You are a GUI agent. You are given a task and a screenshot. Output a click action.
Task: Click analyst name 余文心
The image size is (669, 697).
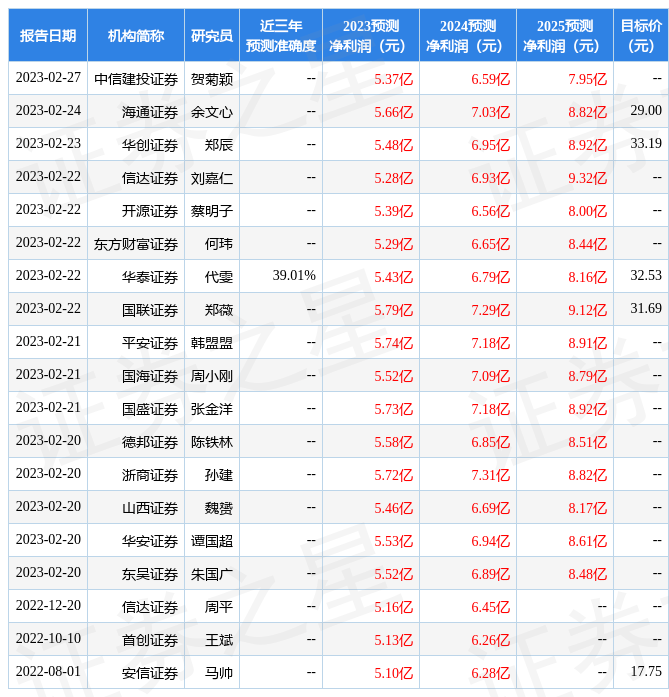point(212,112)
